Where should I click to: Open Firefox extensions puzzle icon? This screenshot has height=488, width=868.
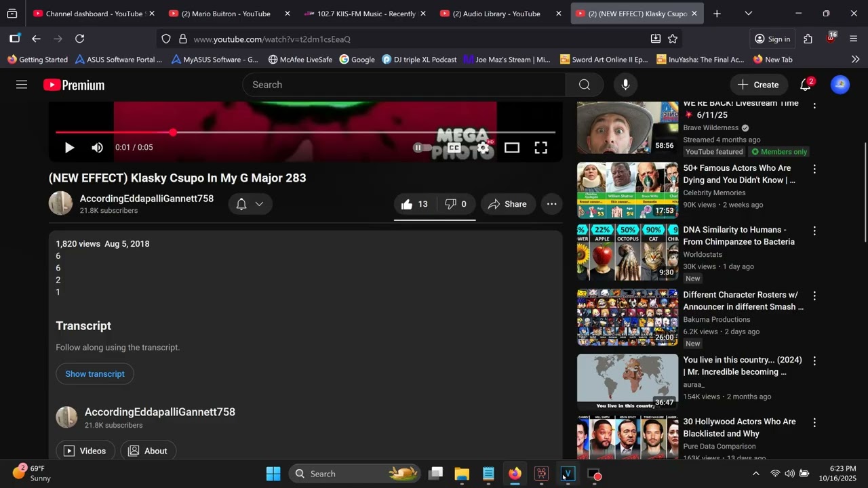[x=808, y=39]
